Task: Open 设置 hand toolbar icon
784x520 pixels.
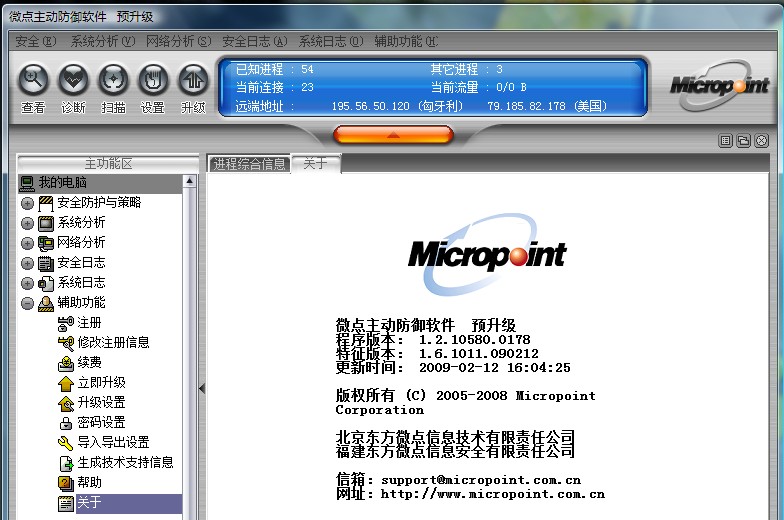Action: 153,80
